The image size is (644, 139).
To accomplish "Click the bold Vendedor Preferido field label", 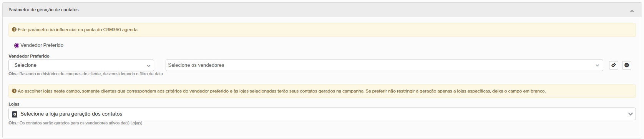I will [x=29, y=56].
